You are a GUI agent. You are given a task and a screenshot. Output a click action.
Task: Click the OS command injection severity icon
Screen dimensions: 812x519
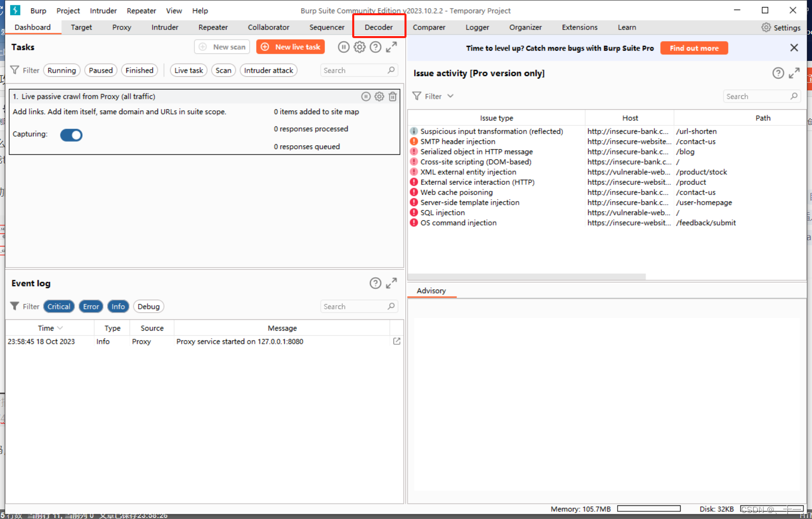414,222
